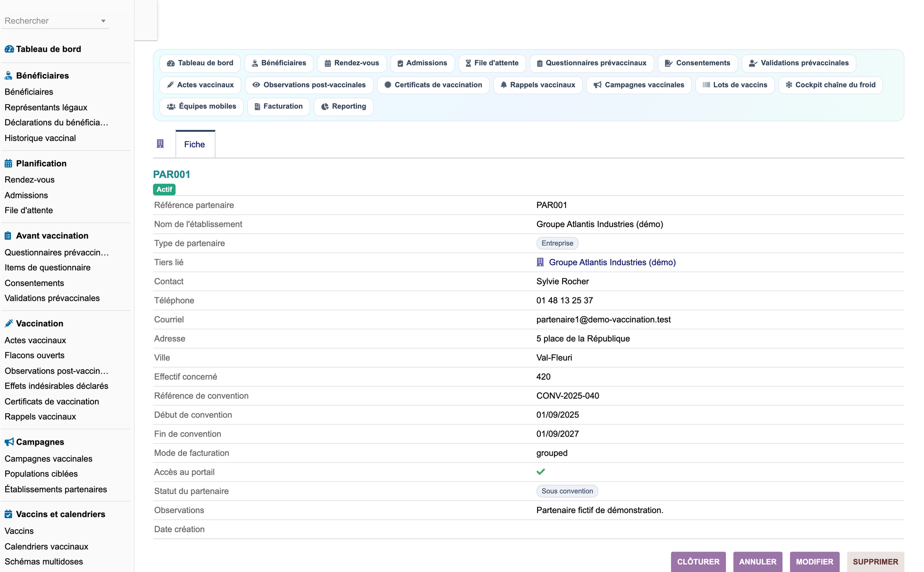Click the Bénéficiaires section icon in sidebar
The image size is (924, 572).
point(9,76)
